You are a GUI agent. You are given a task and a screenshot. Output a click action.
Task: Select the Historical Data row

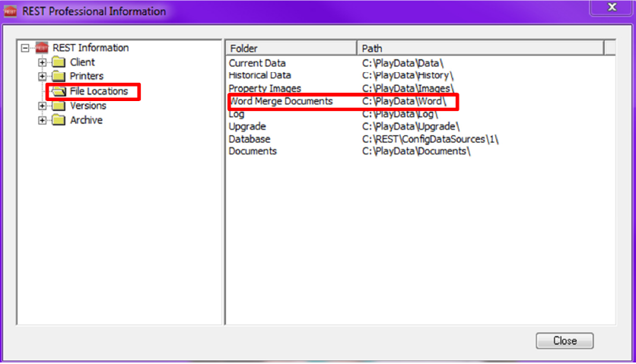[420, 75]
